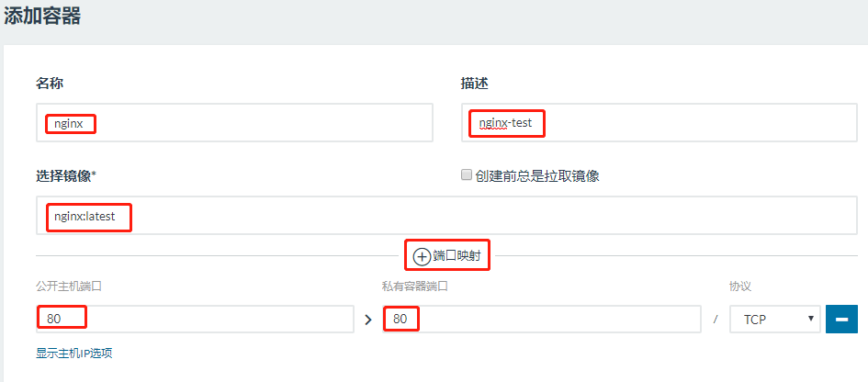
Task: Focus the 名称 field containing nginx
Action: [235, 122]
